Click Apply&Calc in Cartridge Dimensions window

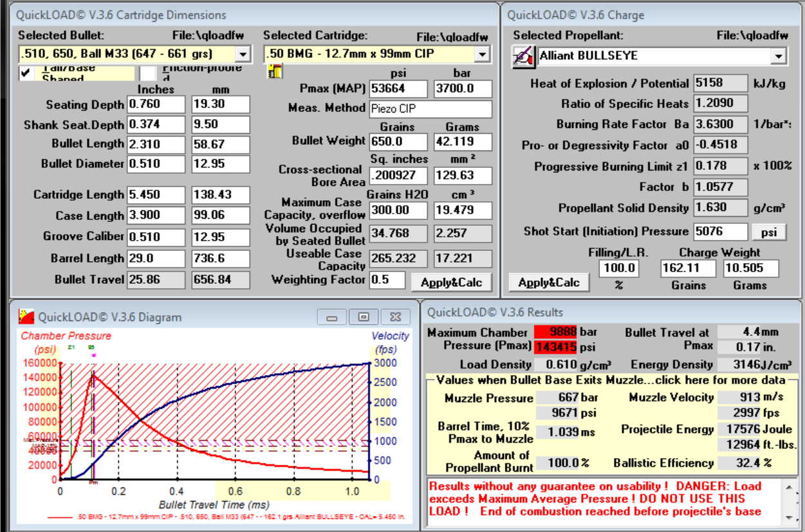pyautogui.click(x=450, y=282)
